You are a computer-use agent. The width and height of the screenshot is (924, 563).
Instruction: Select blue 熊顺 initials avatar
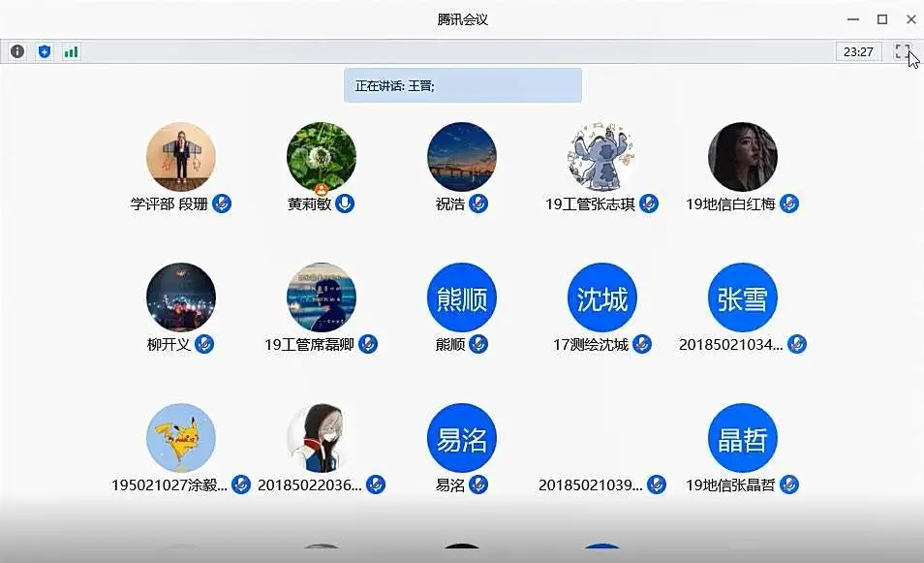(461, 297)
